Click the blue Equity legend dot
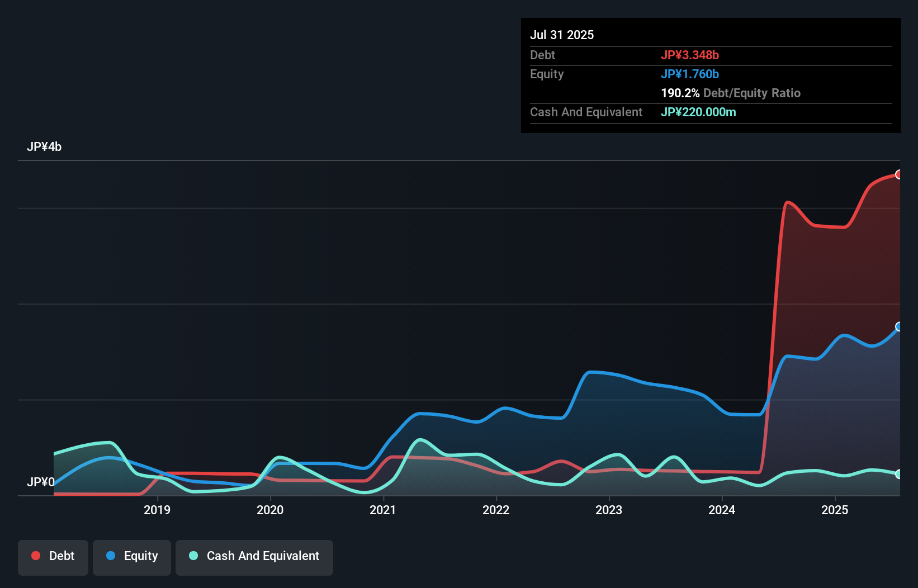 point(111,555)
